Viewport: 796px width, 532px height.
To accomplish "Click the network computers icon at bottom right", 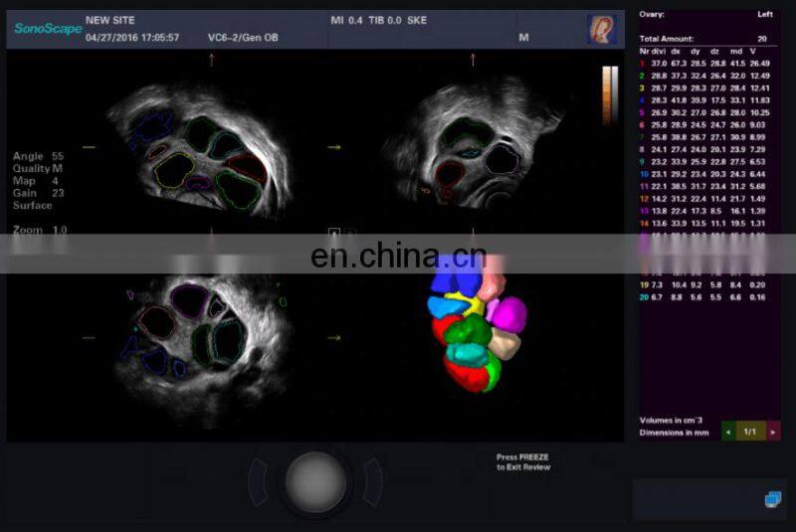I will 773,499.
